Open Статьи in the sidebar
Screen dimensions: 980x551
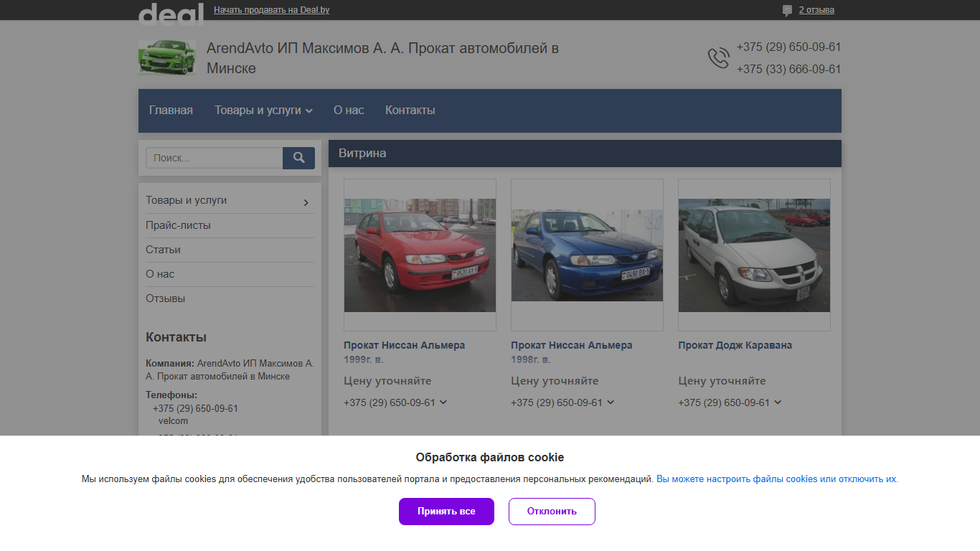point(163,250)
